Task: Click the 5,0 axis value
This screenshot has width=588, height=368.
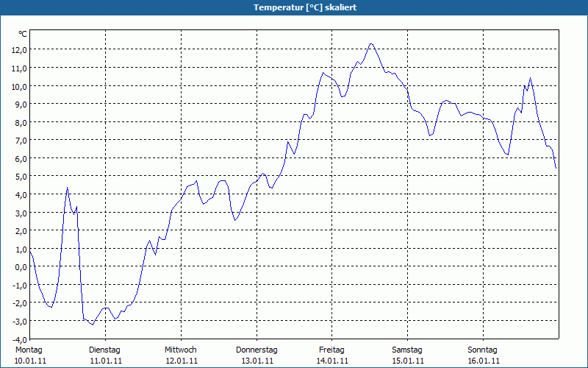Action: click(21, 177)
